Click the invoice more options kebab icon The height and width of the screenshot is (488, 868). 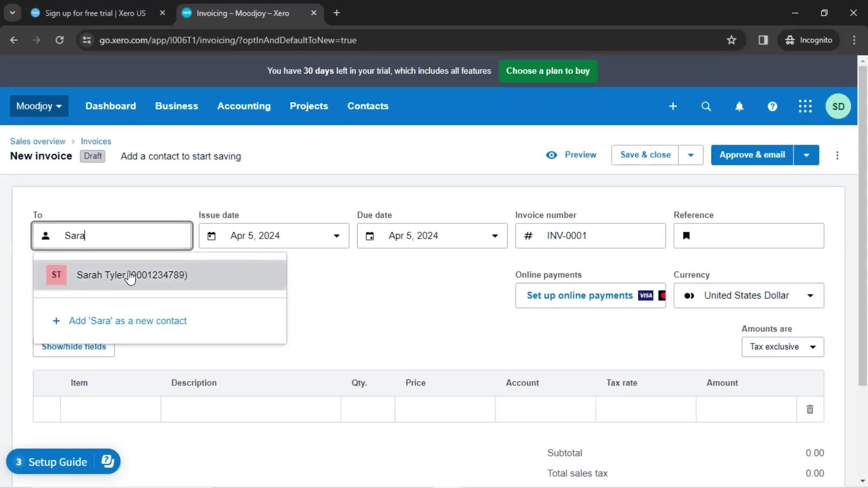point(837,155)
